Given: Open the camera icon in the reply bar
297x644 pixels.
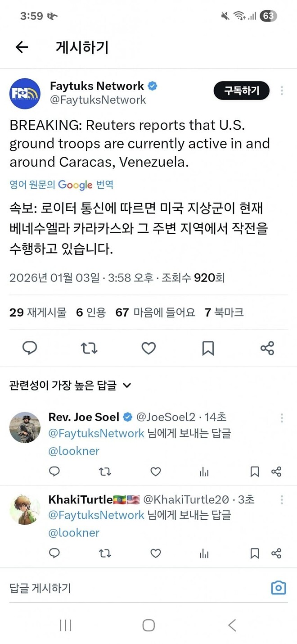Looking at the screenshot, I should [x=278, y=587].
